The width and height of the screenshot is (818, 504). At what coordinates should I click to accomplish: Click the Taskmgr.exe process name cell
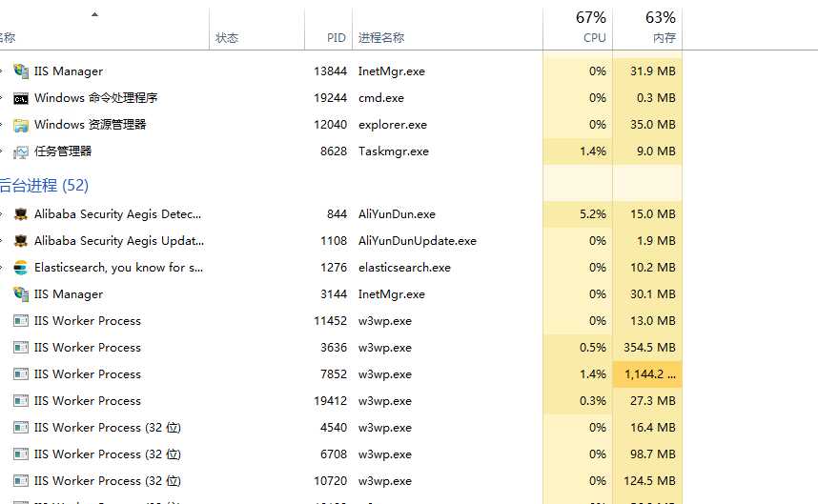(394, 151)
